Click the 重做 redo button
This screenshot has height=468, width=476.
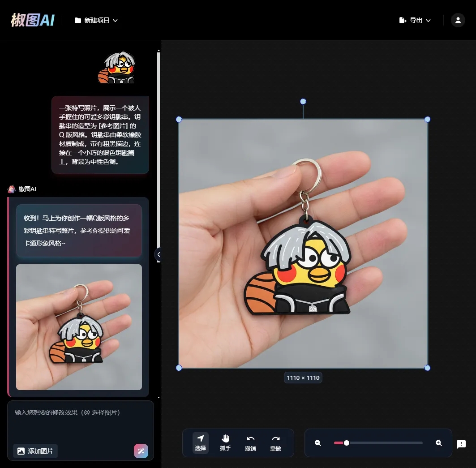(x=276, y=443)
